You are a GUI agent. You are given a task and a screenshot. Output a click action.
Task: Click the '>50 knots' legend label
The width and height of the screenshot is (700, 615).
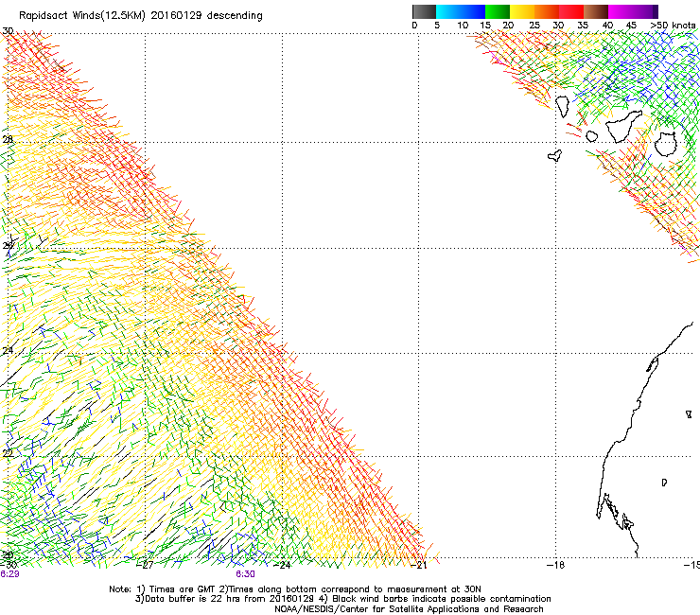tap(673, 25)
